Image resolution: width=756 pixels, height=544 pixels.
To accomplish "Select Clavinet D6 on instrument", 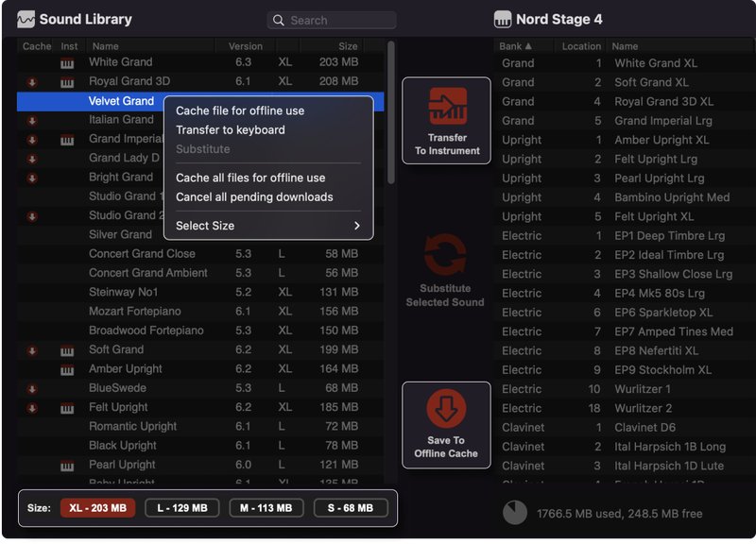I will [625, 428].
